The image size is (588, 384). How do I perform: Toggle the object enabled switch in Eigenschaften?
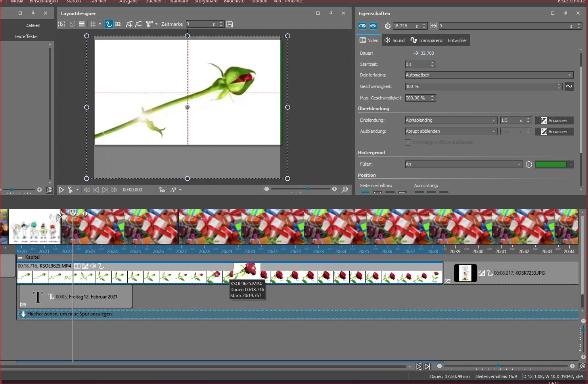pos(362,26)
